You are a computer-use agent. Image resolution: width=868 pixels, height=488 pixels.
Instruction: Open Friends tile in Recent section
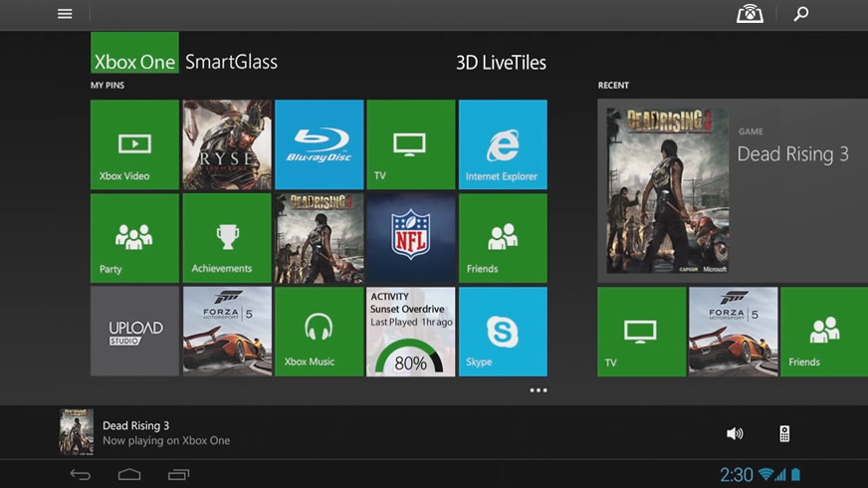824,332
